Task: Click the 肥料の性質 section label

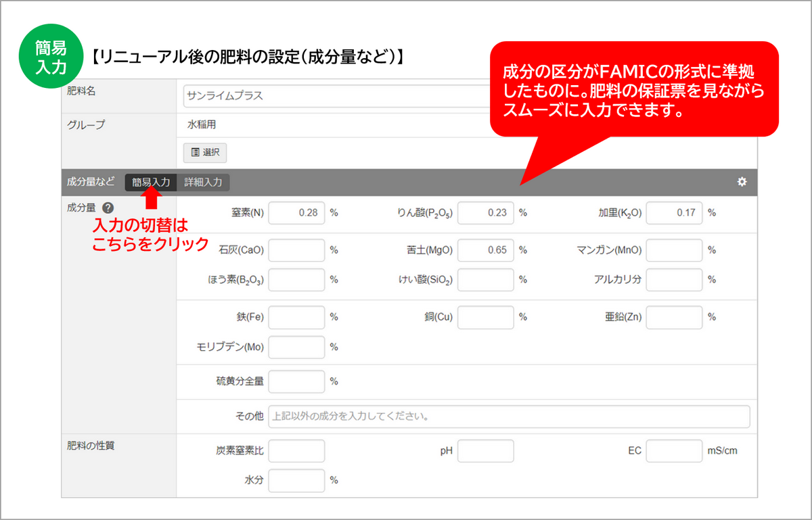Action: (x=90, y=446)
